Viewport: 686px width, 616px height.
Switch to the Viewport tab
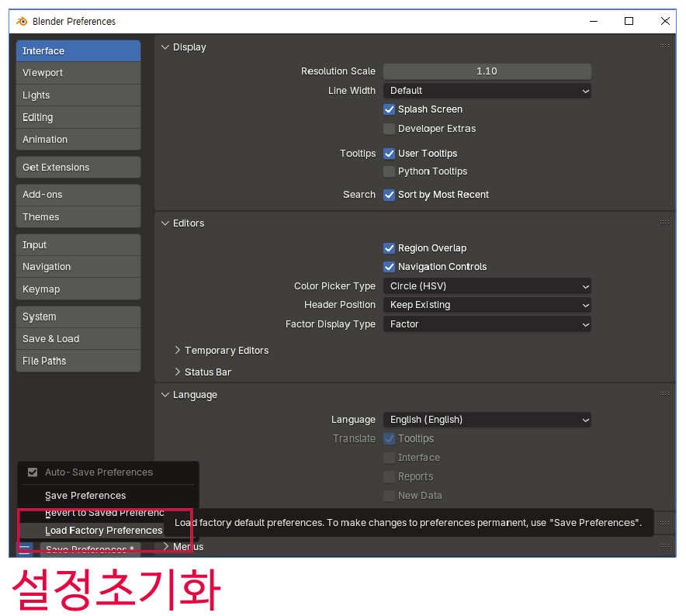coord(78,73)
